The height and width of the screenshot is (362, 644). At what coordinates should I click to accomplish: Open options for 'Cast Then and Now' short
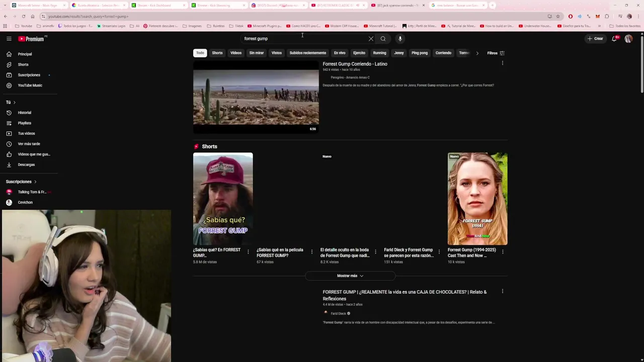503,252
